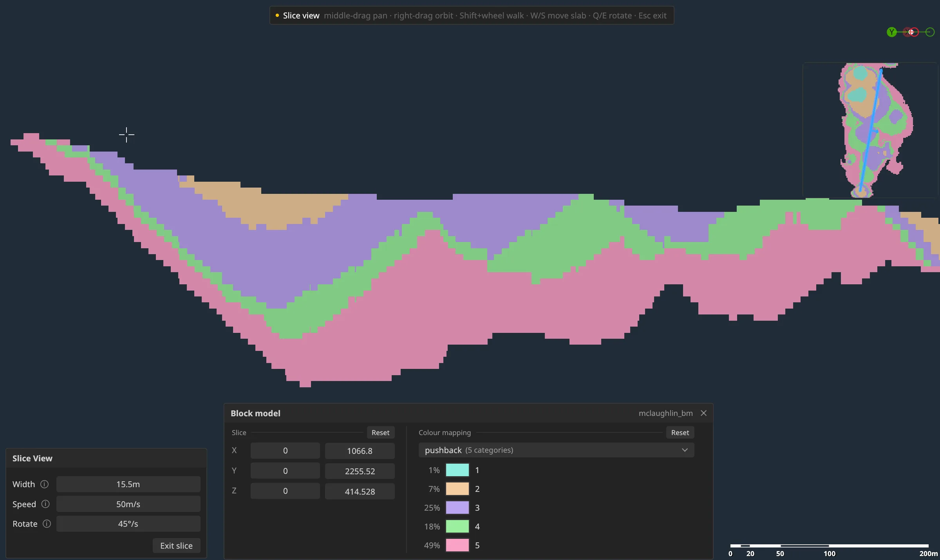Select the cyan swatch for category 1
The height and width of the screenshot is (560, 940).
[x=457, y=470]
